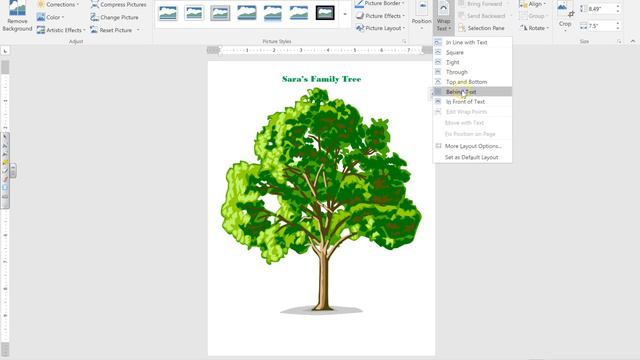Click the shape height field showing 8.49"
640x360 pixels.
point(600,9)
